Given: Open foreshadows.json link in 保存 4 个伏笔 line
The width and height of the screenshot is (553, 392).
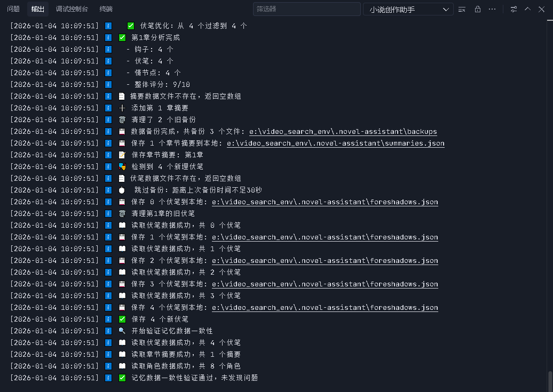Looking at the screenshot, I should (325, 308).
